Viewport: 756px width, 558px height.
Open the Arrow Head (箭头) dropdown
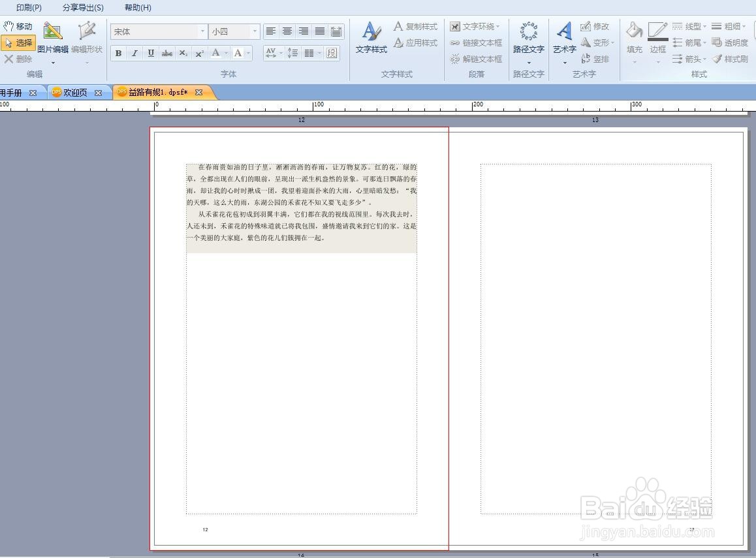coord(689,59)
